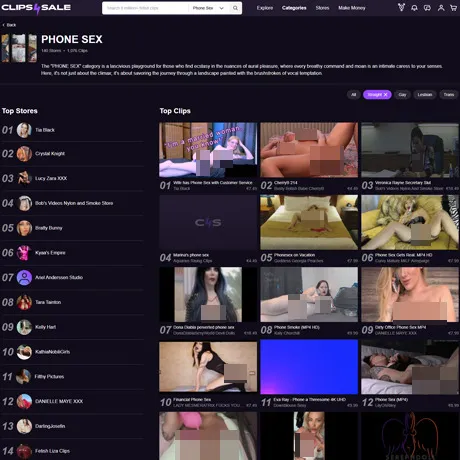
Task: Open clip title 'Financial Phone Sex'
Action: pos(192,399)
